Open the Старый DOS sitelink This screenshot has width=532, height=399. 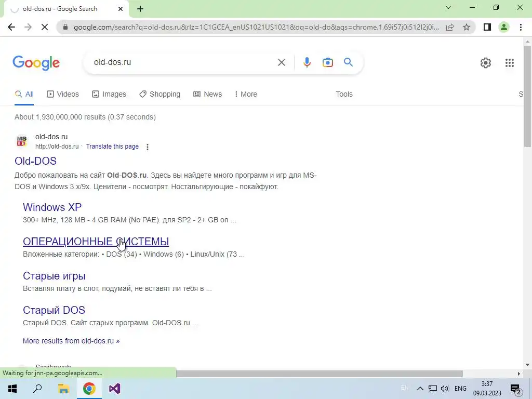(x=54, y=310)
